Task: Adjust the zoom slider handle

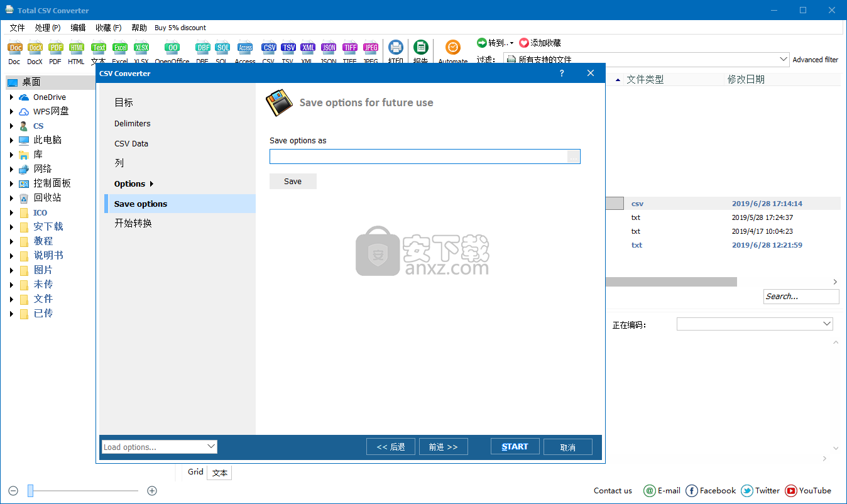Action: click(x=30, y=491)
